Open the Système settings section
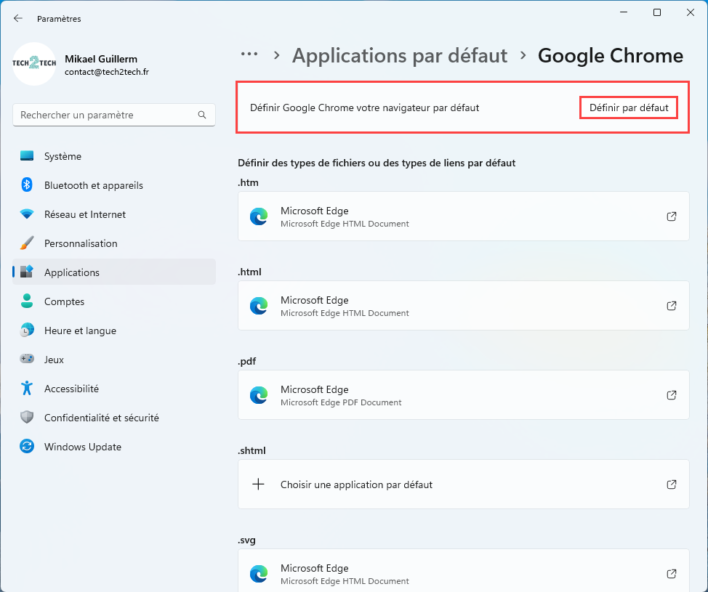The height and width of the screenshot is (592, 708). pos(63,156)
